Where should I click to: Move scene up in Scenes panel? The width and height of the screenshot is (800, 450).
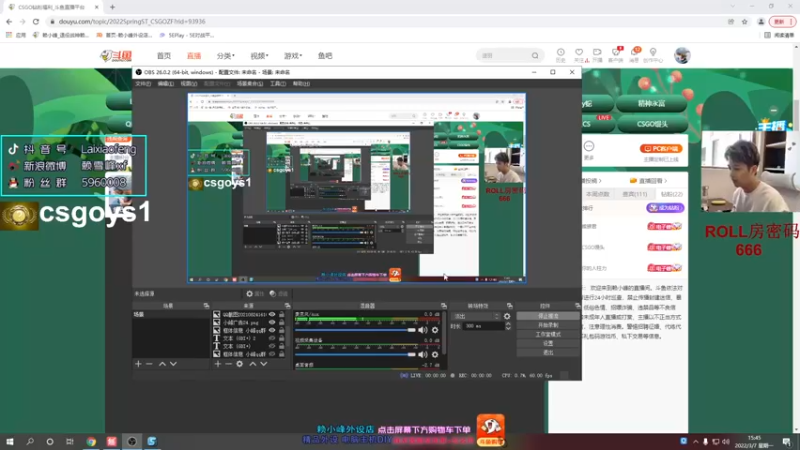pyautogui.click(x=162, y=364)
